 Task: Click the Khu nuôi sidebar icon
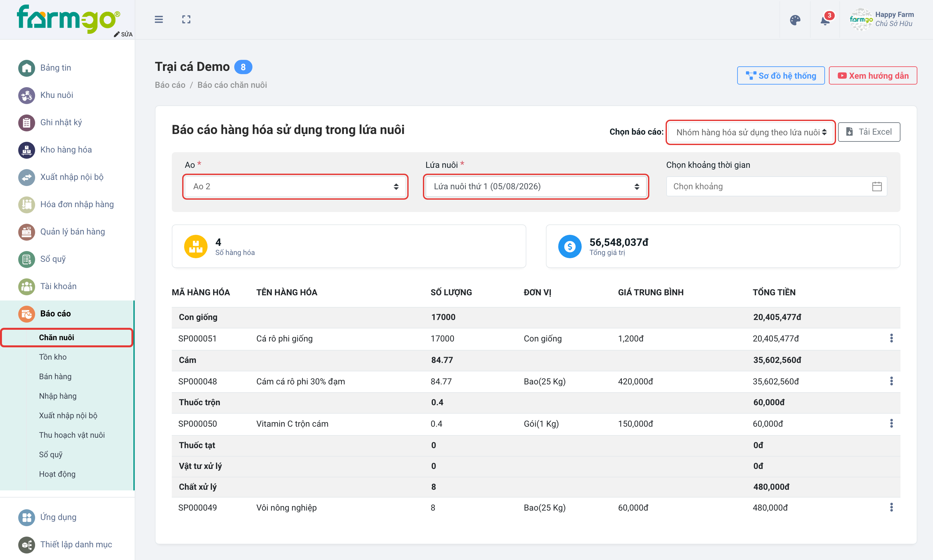[26, 95]
